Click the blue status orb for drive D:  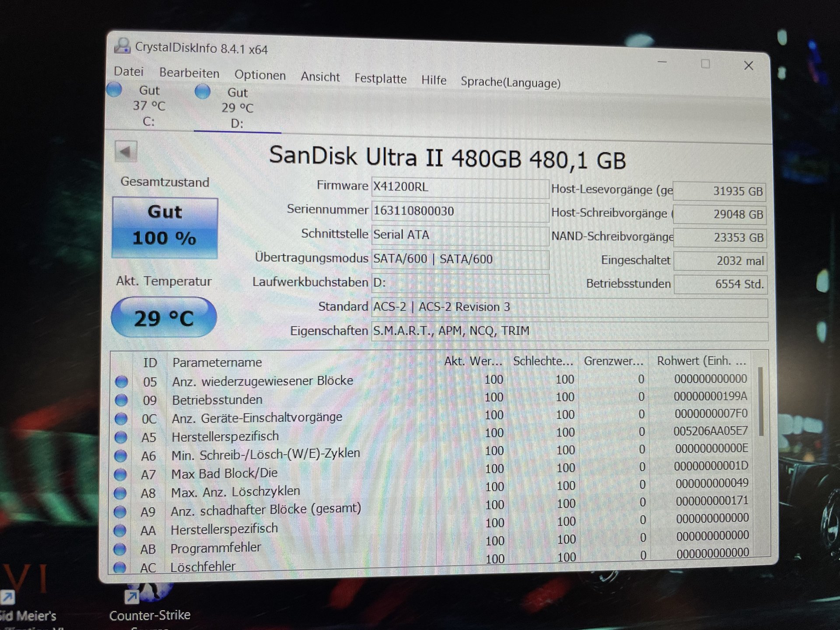(203, 92)
